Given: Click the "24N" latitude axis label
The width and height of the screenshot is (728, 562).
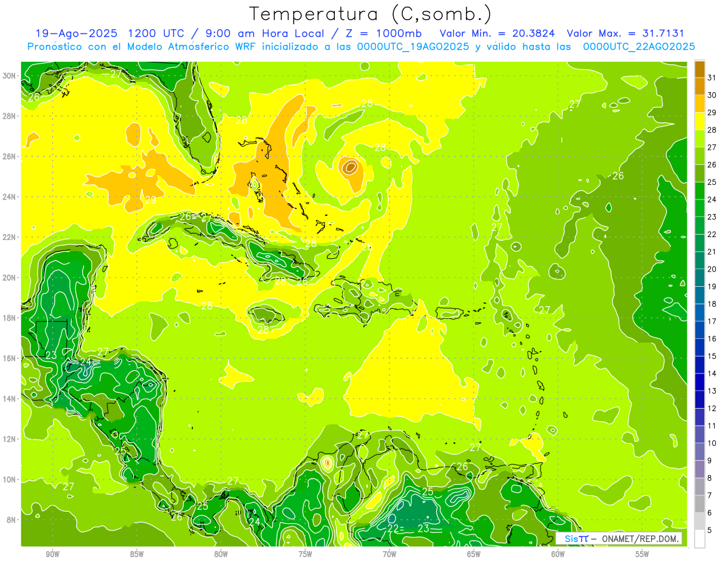Looking at the screenshot, I should coord(10,197).
